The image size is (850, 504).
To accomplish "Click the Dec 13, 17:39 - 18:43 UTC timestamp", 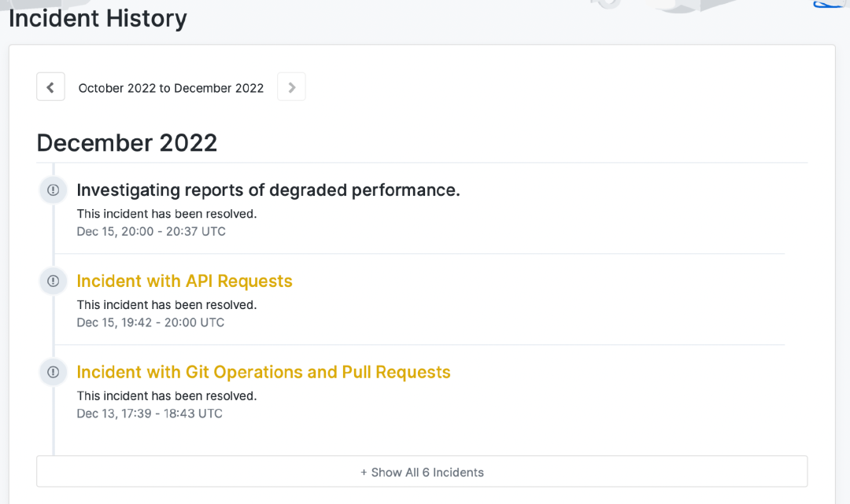I will tap(150, 414).
